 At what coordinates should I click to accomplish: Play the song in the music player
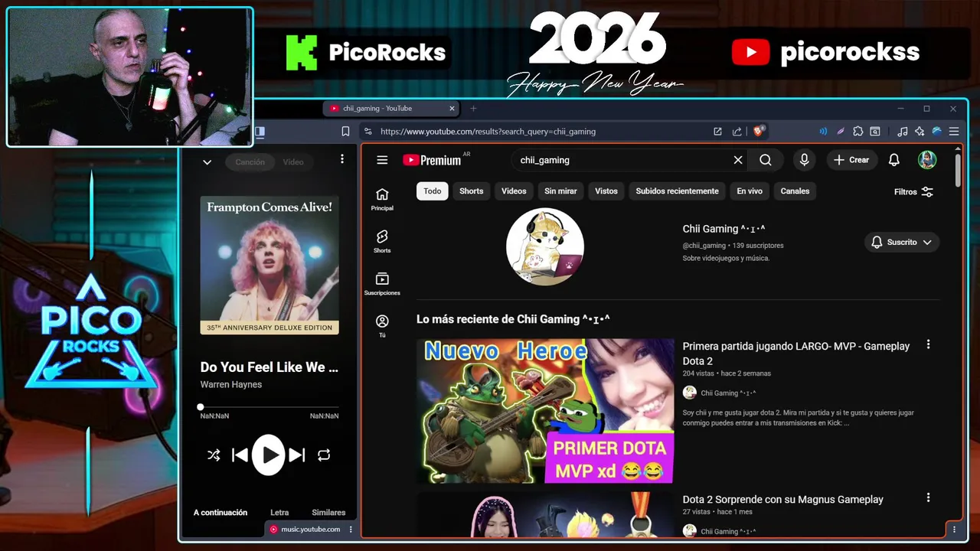pyautogui.click(x=269, y=455)
